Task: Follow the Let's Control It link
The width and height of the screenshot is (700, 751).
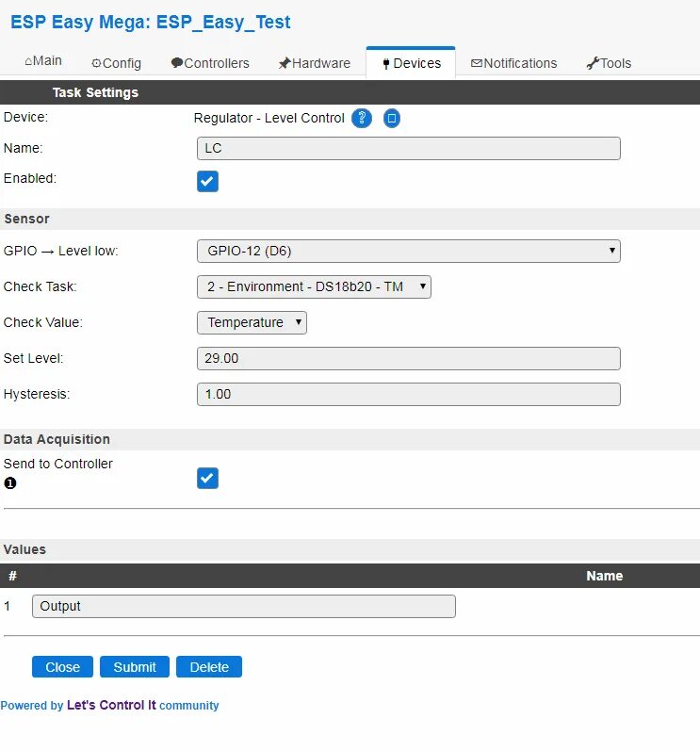Action: coord(111,705)
